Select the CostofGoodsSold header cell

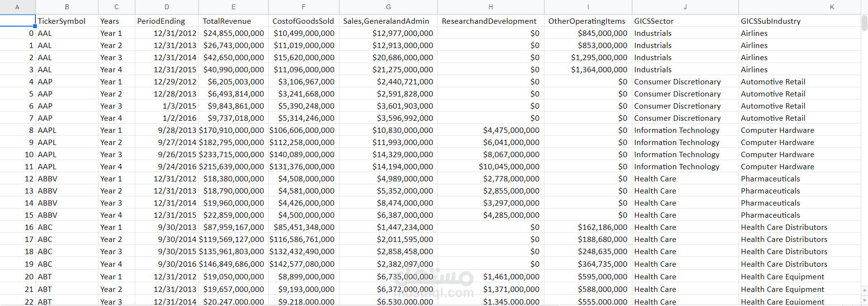point(304,21)
